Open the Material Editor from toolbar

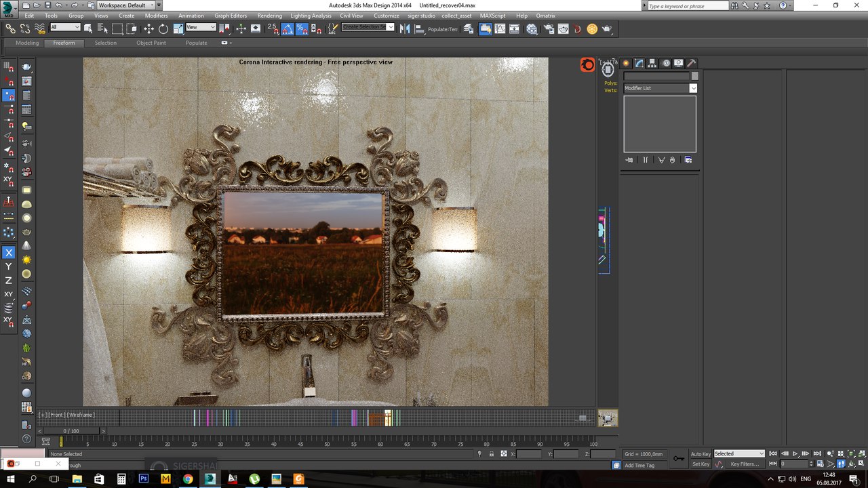pos(532,28)
